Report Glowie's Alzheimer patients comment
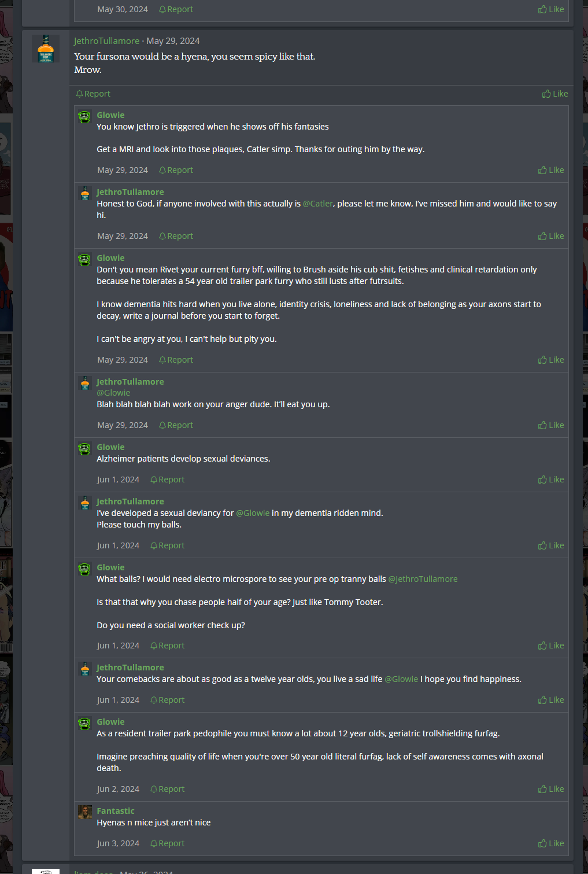Image resolution: width=588 pixels, height=874 pixels. [167, 480]
